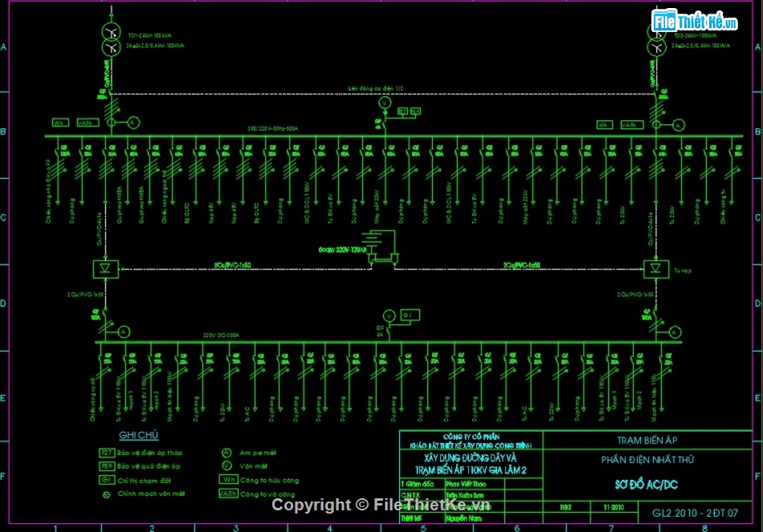Click the Wh meter box at top left
Screen dimensions: 763x532
tap(59, 123)
